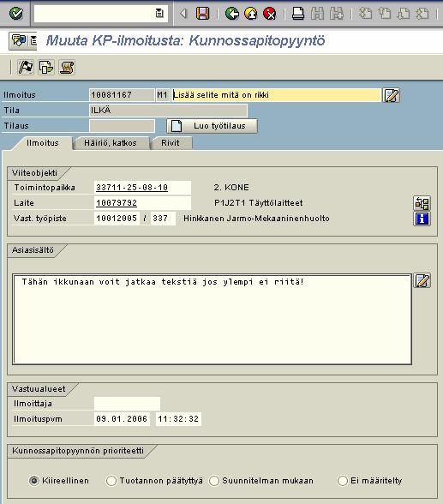This screenshot has height=504, width=443.
Task: Click the Find Next binoculars icon
Action: pos(337,14)
